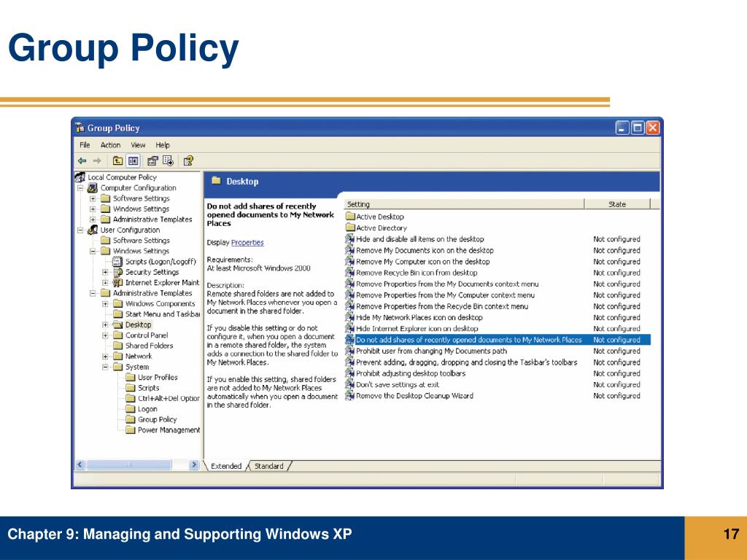The image size is (747, 560).
Task: Expand Software Settings under Computer Configuration
Action: 93,198
